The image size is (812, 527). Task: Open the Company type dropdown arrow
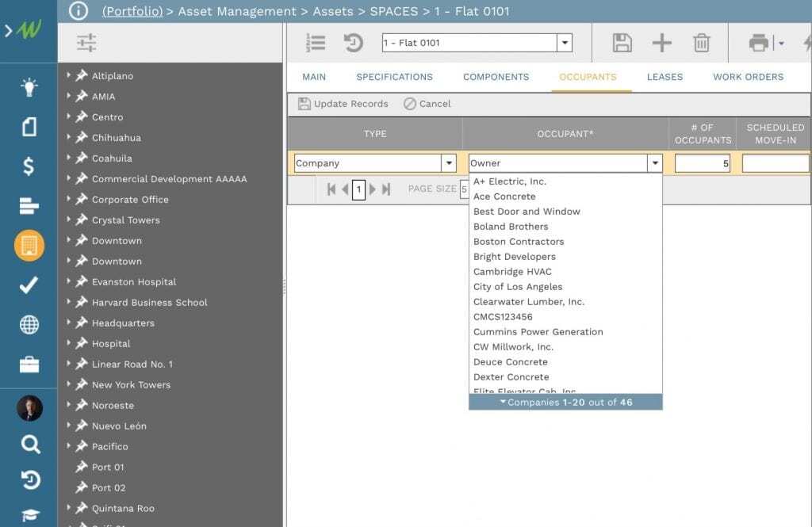point(449,163)
